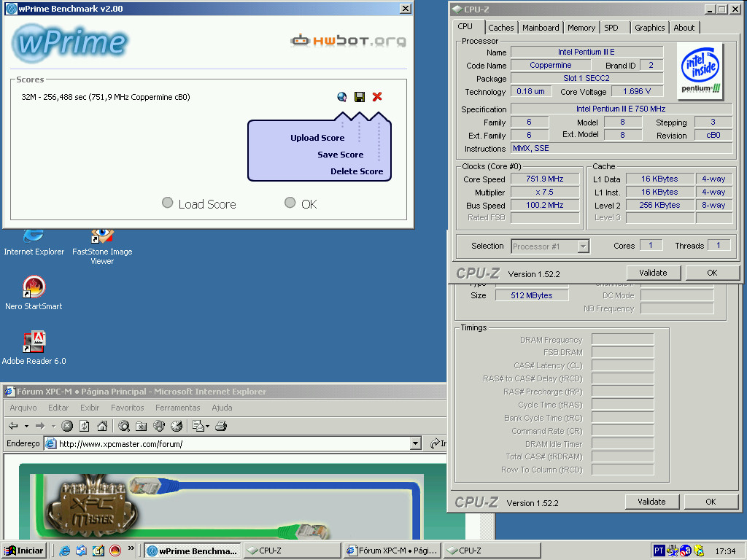The width and height of the screenshot is (747, 560).
Task: Open the Back button history dropdown arrow
Action: [27, 426]
